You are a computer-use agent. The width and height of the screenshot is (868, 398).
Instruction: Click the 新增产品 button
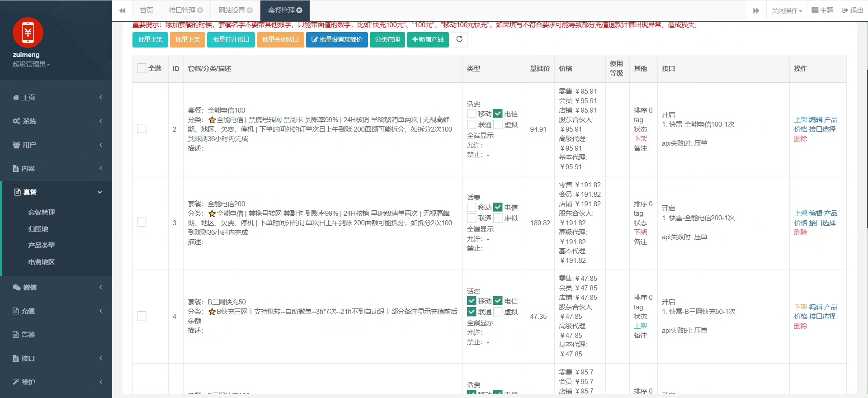point(428,39)
